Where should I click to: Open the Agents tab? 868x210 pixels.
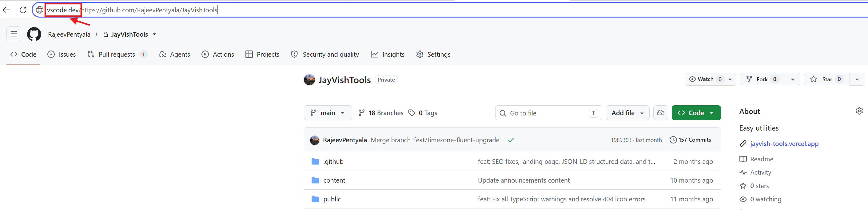tap(174, 54)
